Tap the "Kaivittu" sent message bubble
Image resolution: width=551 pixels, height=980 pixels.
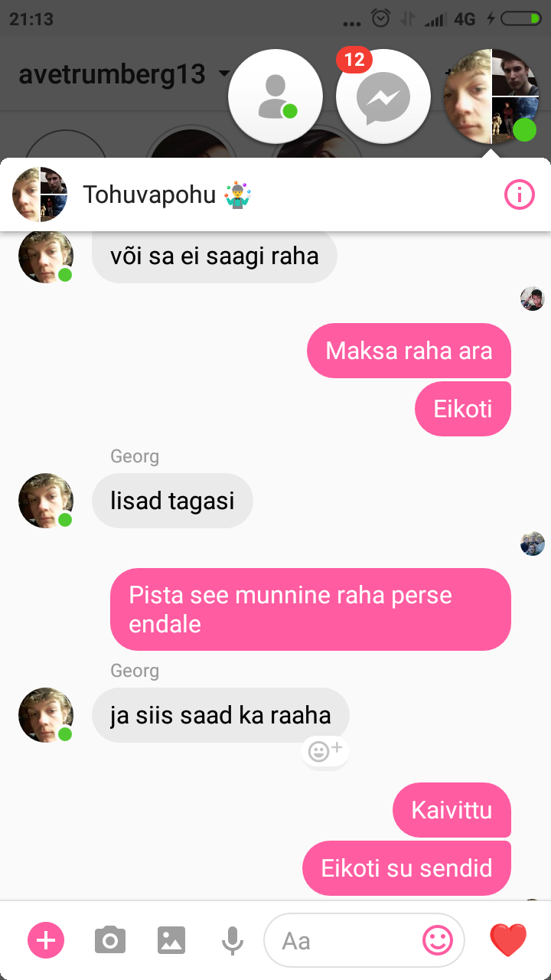point(452,810)
